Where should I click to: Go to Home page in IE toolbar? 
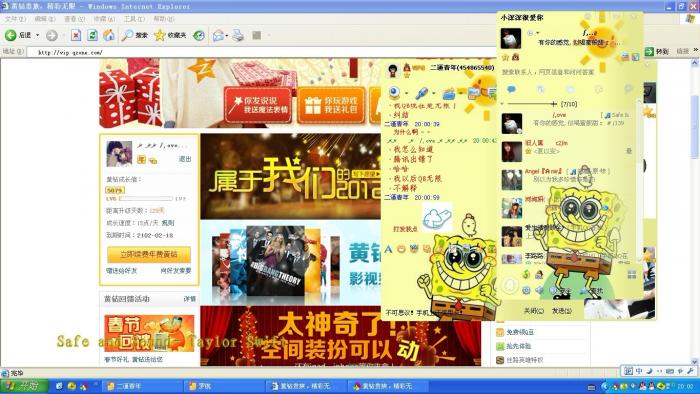pyautogui.click(x=108, y=35)
